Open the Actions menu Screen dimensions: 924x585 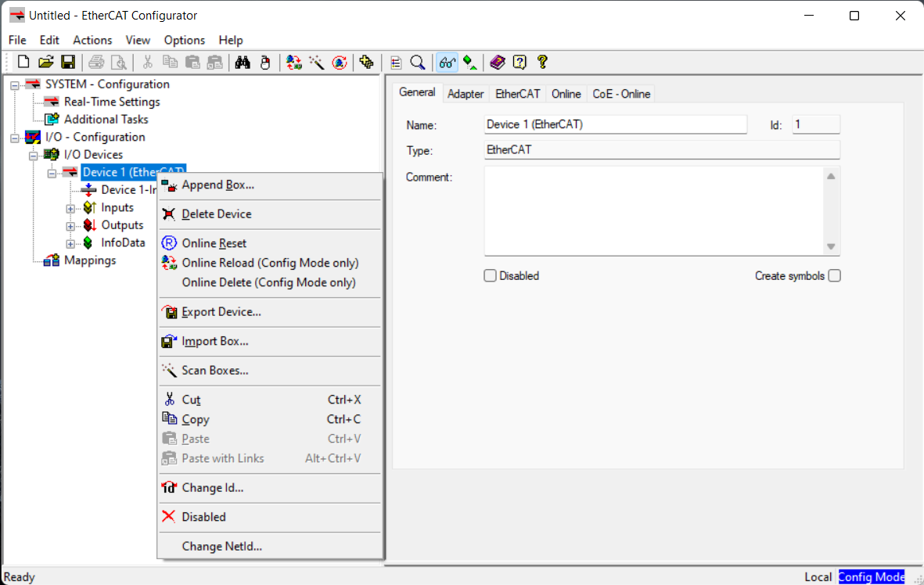point(92,40)
